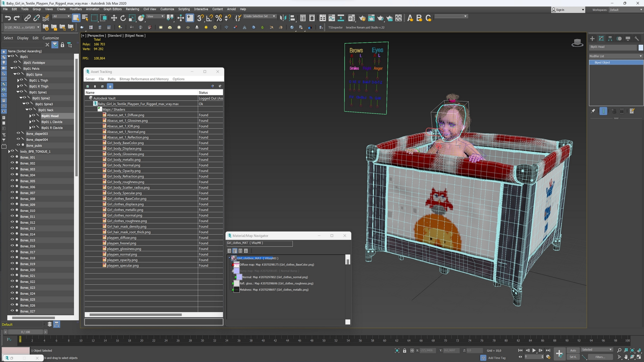Toggle visibility eye of Bip01 Head
Viewport: 644px width, 362px height.
34,116
